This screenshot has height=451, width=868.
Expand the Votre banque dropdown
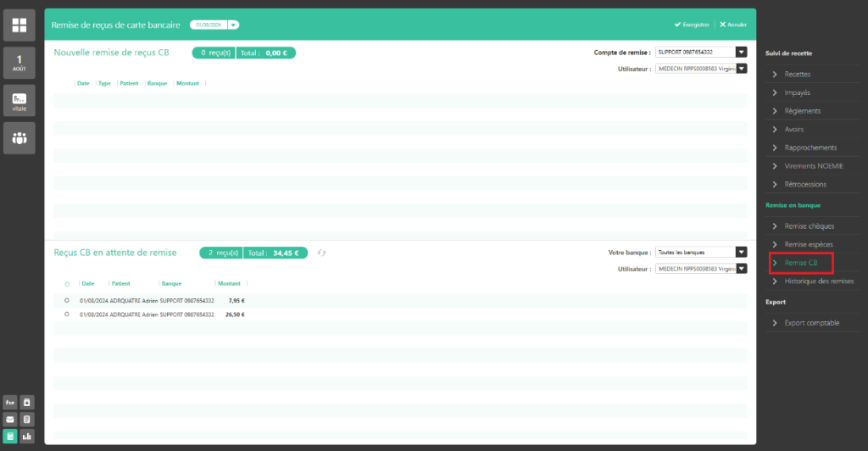tap(741, 252)
